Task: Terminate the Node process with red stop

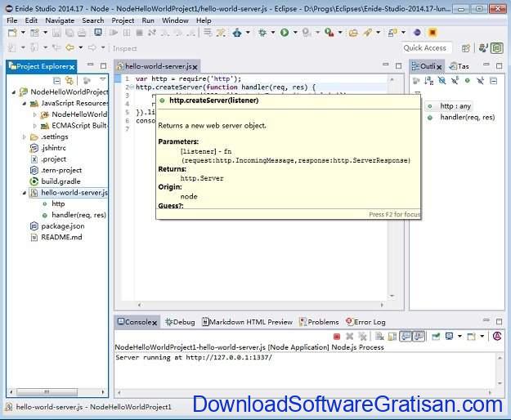Action: (x=337, y=337)
